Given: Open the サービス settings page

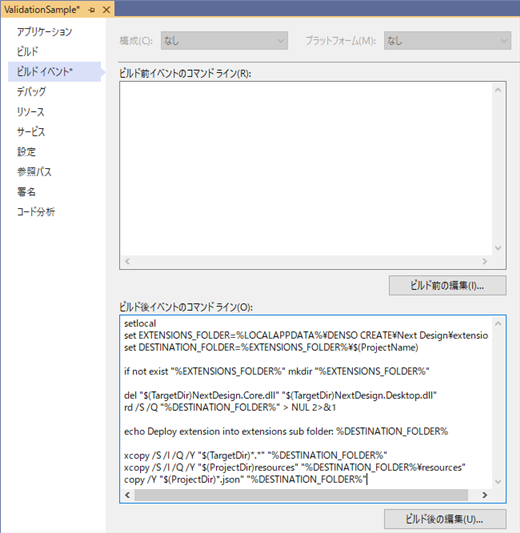Looking at the screenshot, I should tap(31, 132).
